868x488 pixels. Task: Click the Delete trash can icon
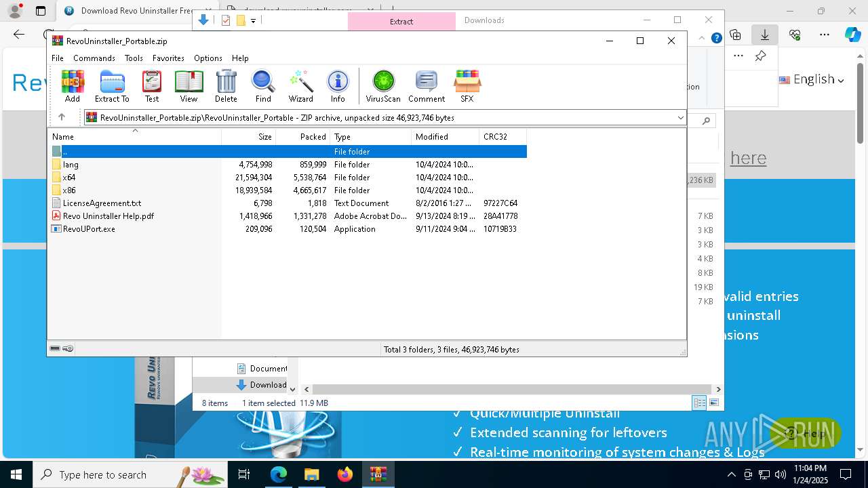pos(226,87)
